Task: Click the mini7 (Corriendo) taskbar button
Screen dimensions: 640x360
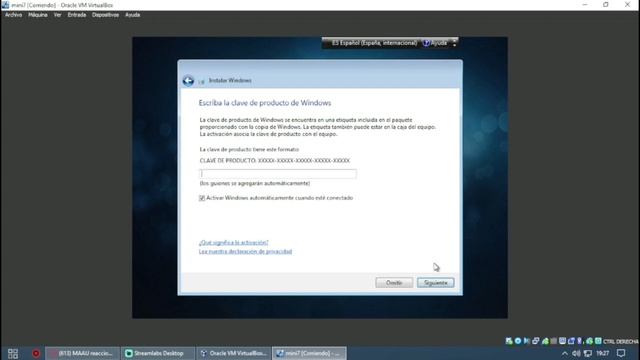Action: (309, 353)
